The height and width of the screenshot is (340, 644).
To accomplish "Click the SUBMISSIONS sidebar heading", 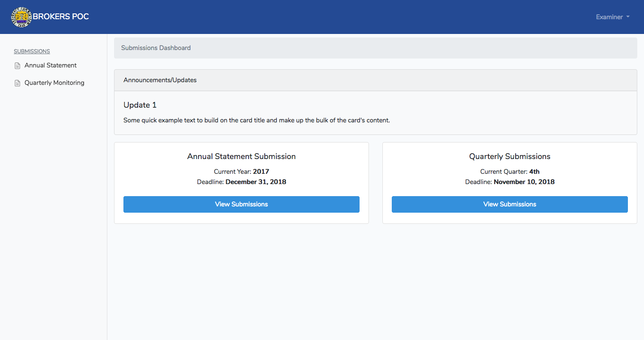I will pyautogui.click(x=32, y=51).
